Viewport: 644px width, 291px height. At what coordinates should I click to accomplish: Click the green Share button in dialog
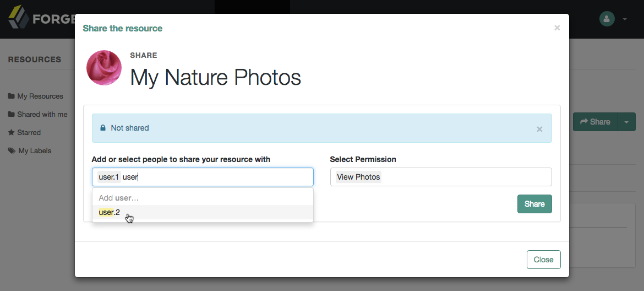pos(534,204)
